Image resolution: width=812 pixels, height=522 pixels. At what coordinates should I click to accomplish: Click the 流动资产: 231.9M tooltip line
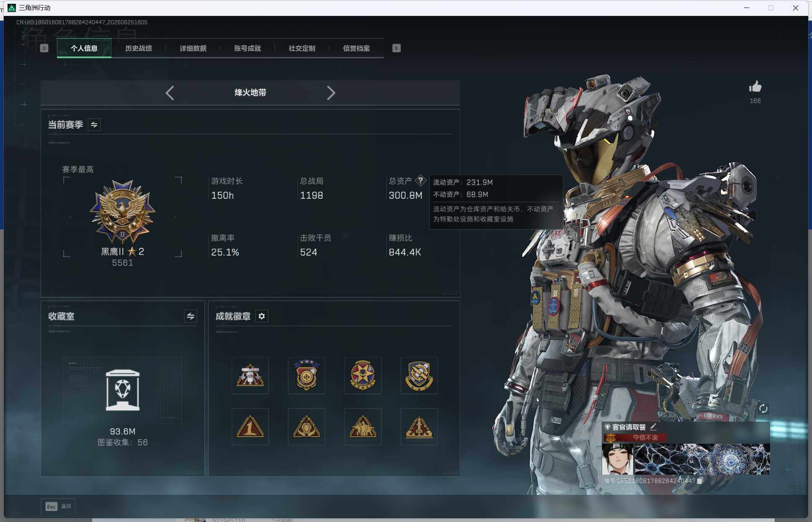point(463,183)
